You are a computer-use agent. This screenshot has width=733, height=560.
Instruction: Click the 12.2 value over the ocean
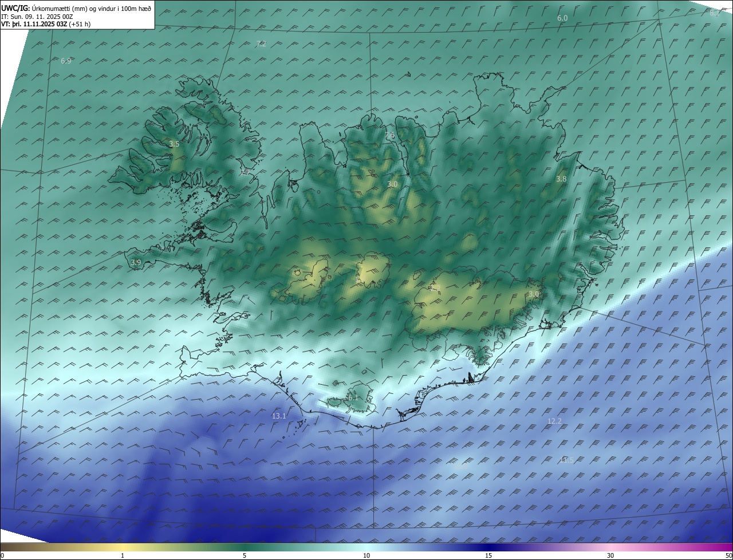click(x=554, y=421)
